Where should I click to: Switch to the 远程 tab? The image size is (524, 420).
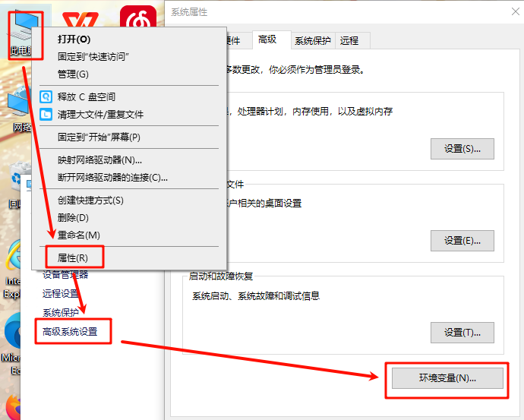(349, 40)
